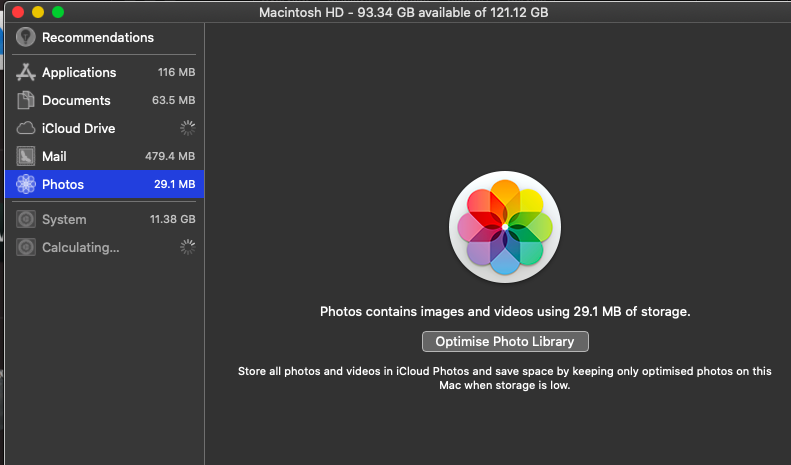Click the Mail stamp icon
791x465 pixels.
point(26,156)
